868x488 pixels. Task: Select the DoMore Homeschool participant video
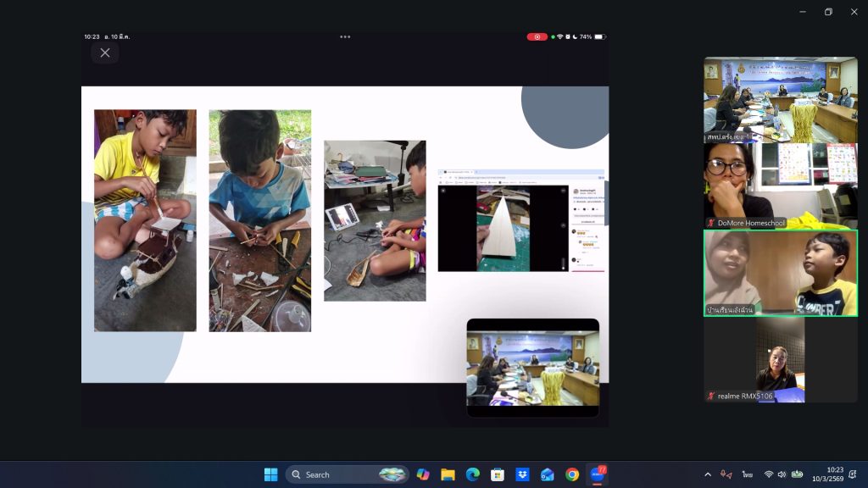click(780, 186)
